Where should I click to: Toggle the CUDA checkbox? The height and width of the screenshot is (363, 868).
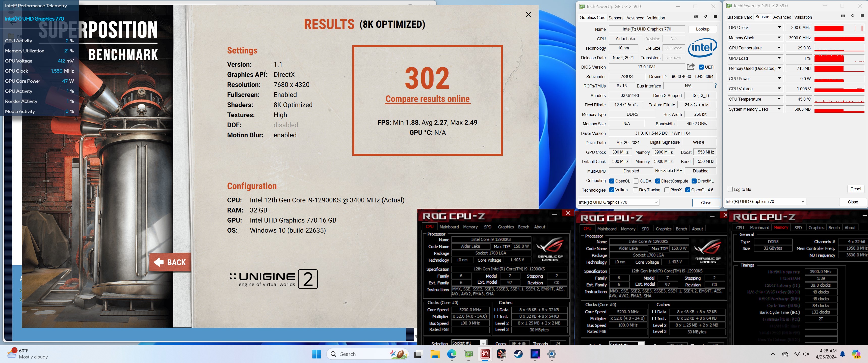click(636, 181)
